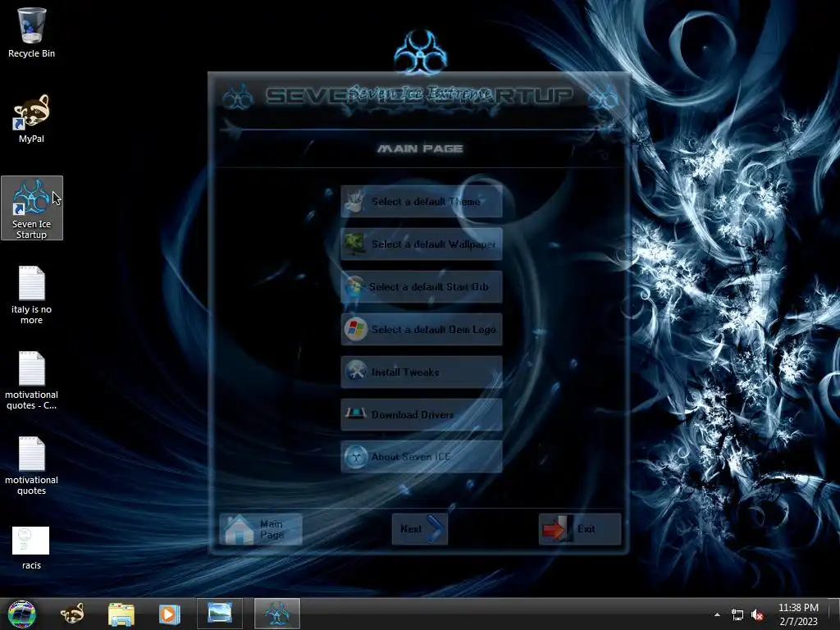Open the network status tray icon
The height and width of the screenshot is (630, 840).
pos(737,614)
